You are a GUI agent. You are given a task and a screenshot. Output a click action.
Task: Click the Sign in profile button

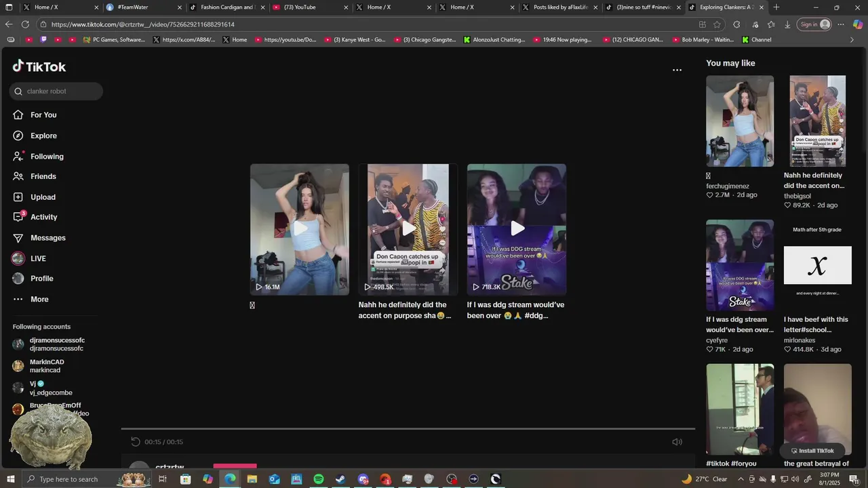(814, 24)
